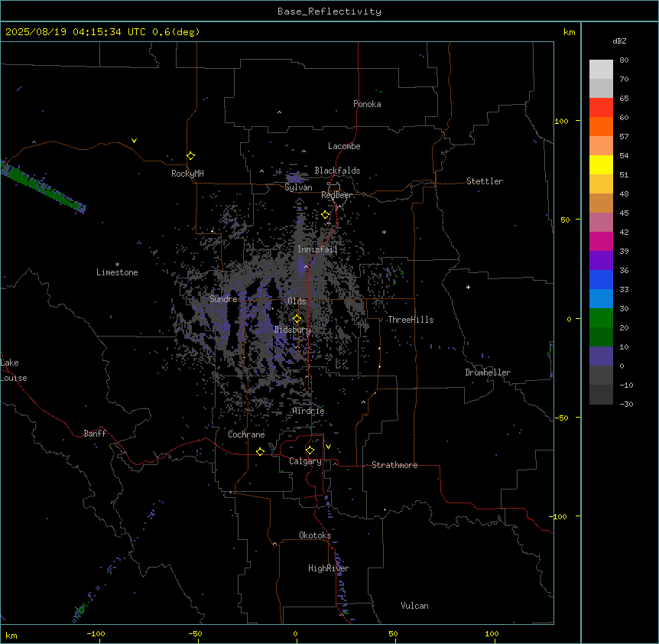Click the Strathmore label
The width and height of the screenshot is (659, 644).
(394, 465)
